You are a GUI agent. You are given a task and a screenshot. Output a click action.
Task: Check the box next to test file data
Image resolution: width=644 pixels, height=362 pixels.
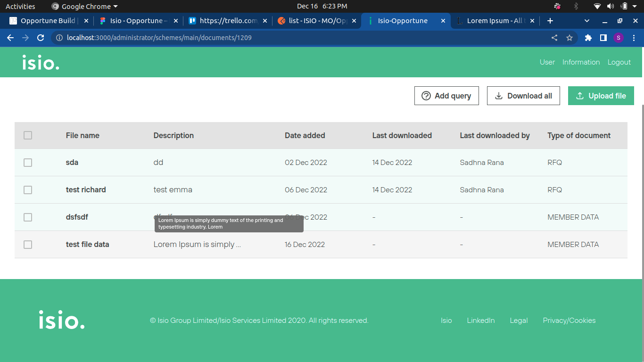[28, 245]
